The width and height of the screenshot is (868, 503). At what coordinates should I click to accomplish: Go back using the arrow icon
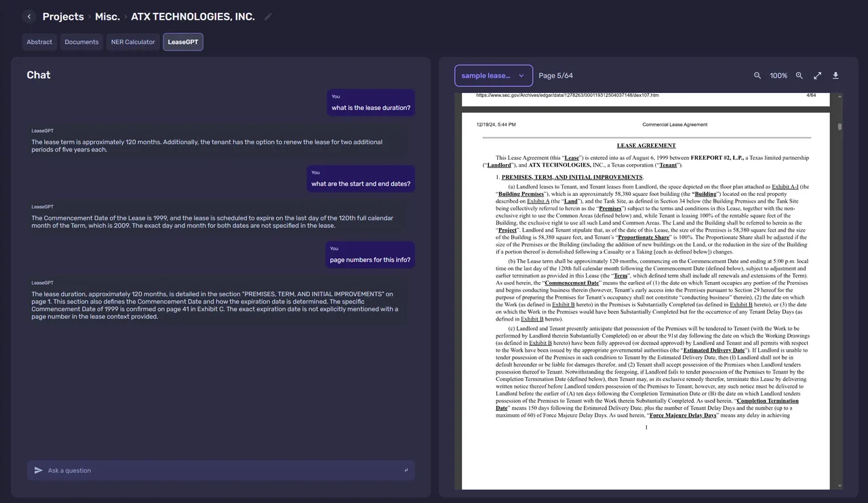pyautogui.click(x=29, y=16)
